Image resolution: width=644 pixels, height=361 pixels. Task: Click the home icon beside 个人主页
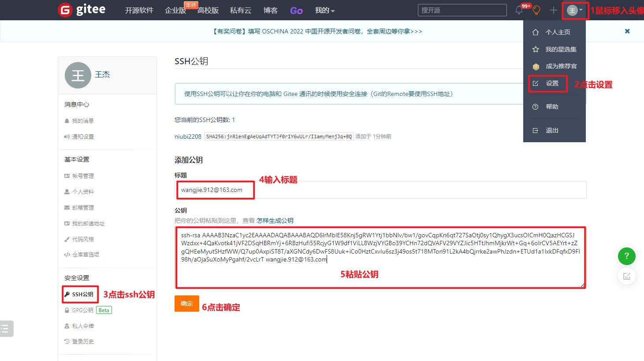(536, 32)
